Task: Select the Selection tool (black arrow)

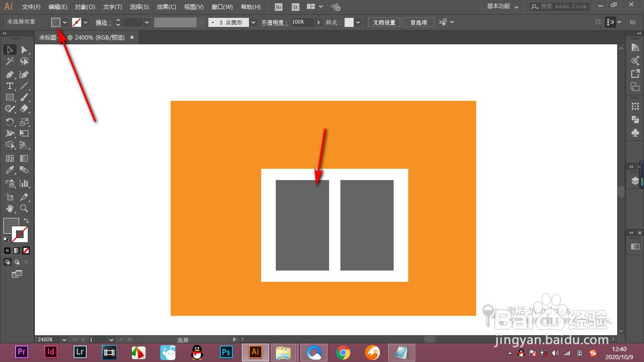Action: pyautogui.click(x=9, y=50)
